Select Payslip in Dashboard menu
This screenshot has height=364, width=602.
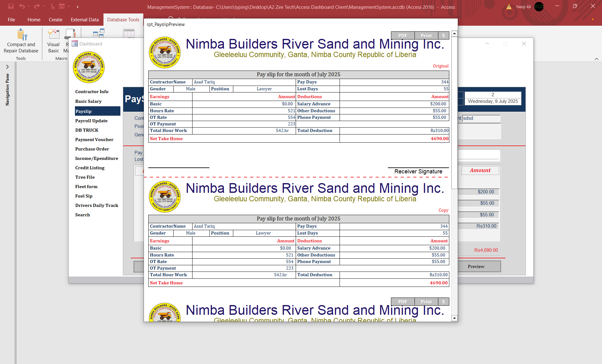click(98, 111)
